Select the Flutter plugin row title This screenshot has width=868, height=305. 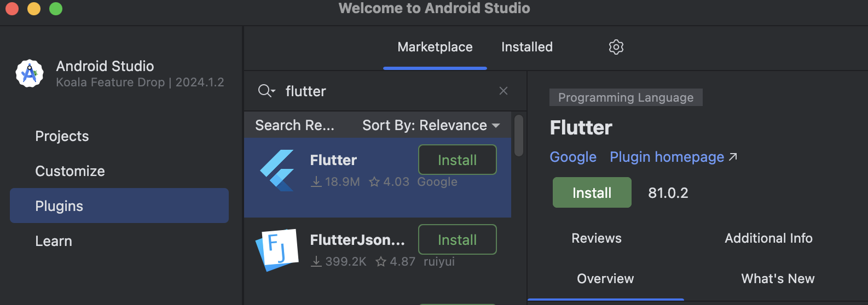[x=333, y=160]
